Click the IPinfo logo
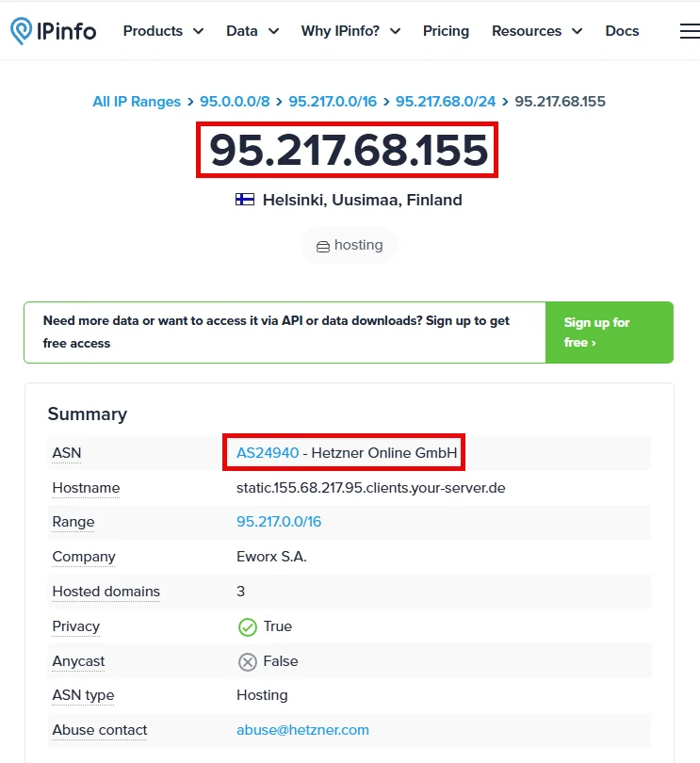The image size is (700, 763). click(53, 31)
